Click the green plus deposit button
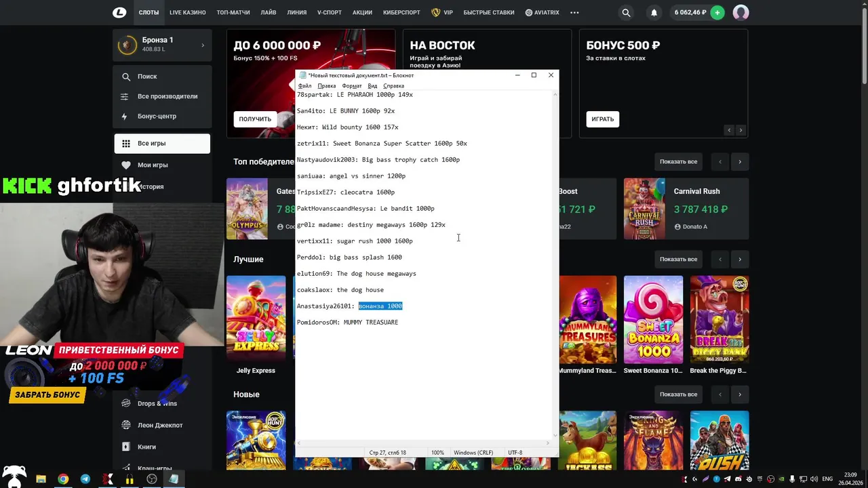 point(717,12)
